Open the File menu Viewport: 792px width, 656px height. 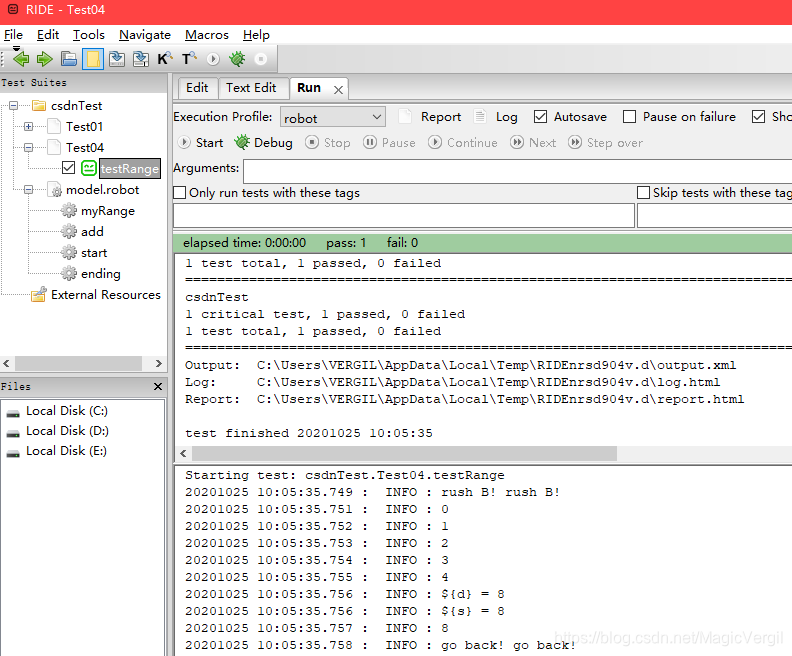[13, 35]
